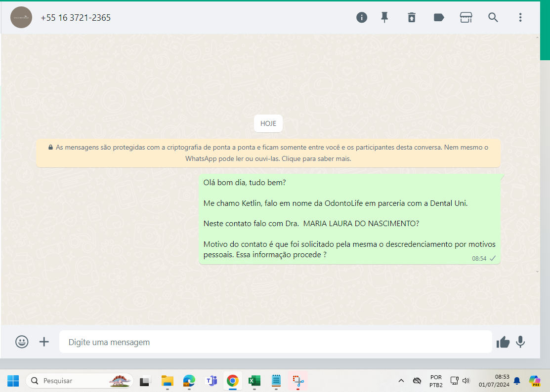Record a voice message with the microphone

[x=520, y=342]
